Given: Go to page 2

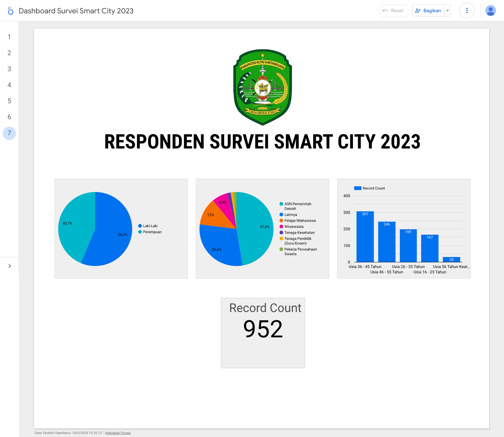Looking at the screenshot, I should point(9,53).
